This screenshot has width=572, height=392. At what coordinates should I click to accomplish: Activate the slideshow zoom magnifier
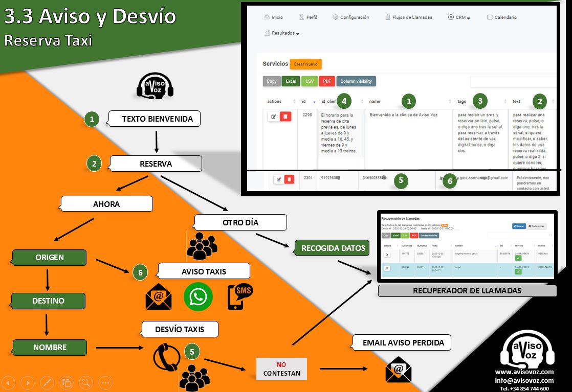85,382
